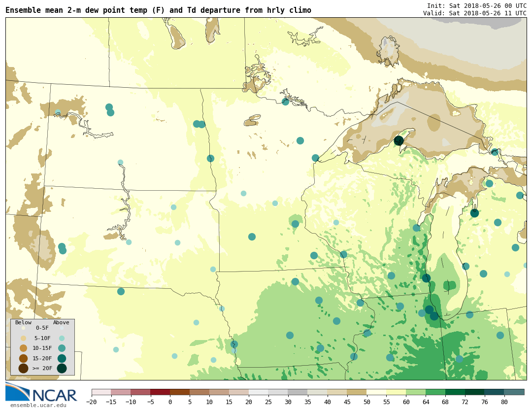This screenshot has height=411, width=532.
Task: Click the '64' color bar tick label
Action: [426, 402]
